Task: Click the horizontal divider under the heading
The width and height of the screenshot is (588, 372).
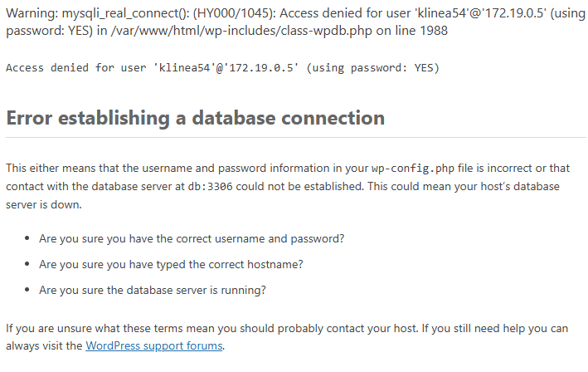Action: click(x=296, y=137)
